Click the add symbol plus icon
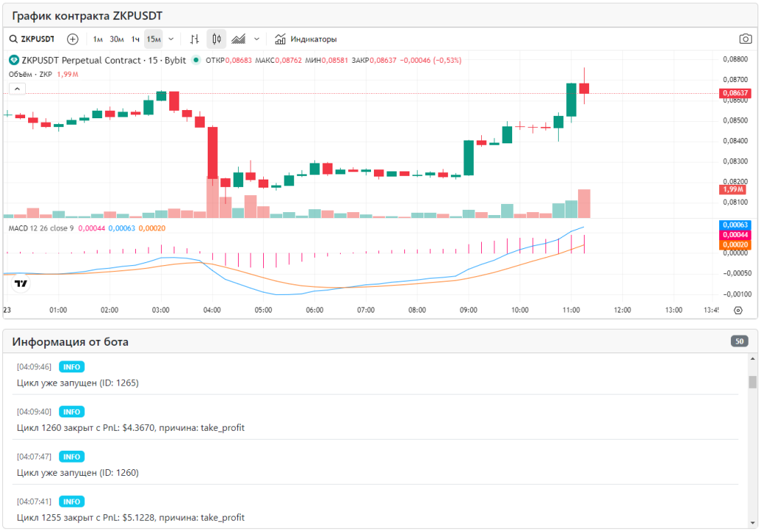This screenshot has height=532, width=762. [72, 39]
